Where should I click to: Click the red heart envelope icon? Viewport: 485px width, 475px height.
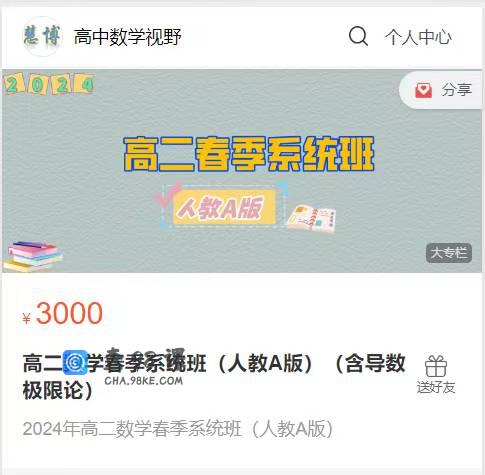click(423, 90)
